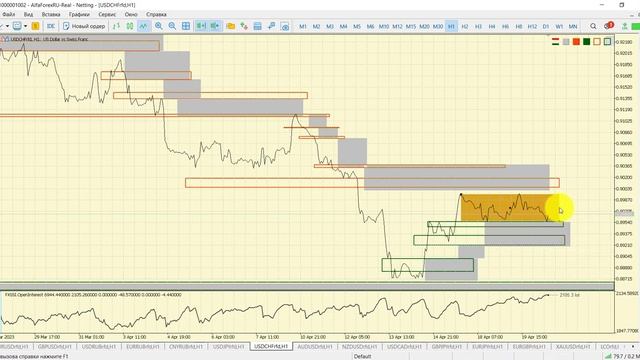Click the red-green striped legend icon
This screenshot has width=640, height=360.
(556, 42)
